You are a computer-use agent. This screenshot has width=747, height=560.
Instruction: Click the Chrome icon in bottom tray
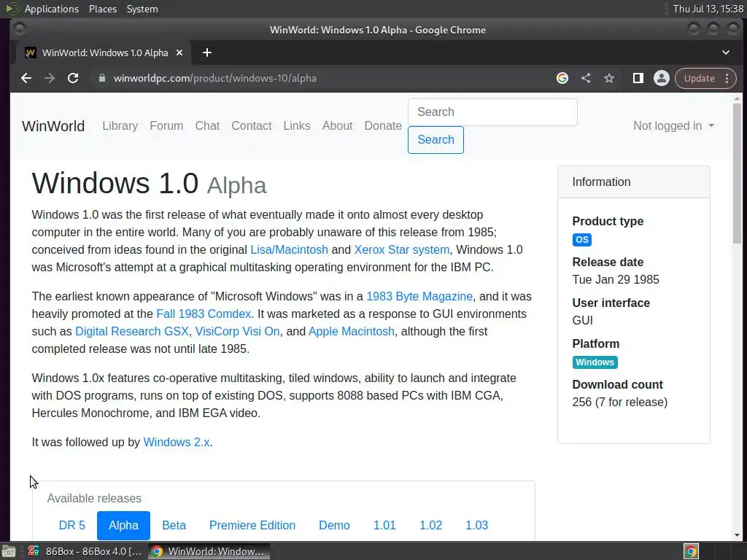(692, 551)
